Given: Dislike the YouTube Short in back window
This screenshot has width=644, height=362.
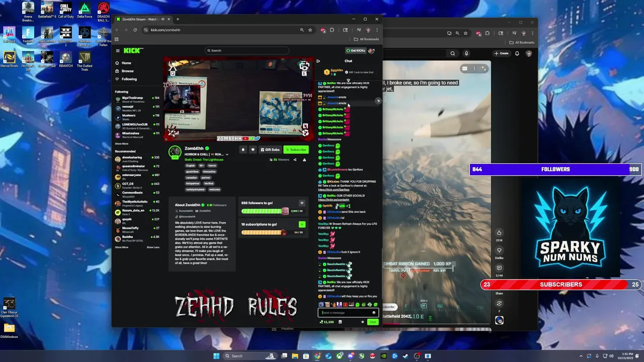Looking at the screenshot, I should (x=499, y=250).
